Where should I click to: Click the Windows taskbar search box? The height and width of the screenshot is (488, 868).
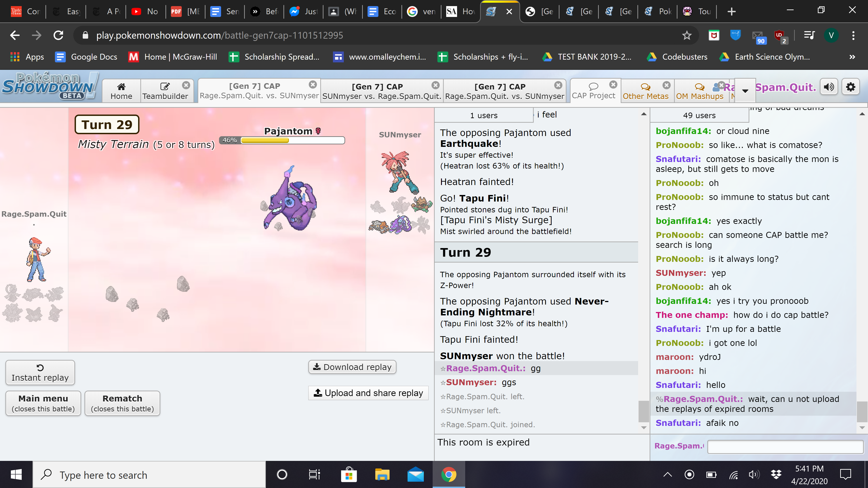coord(149,474)
